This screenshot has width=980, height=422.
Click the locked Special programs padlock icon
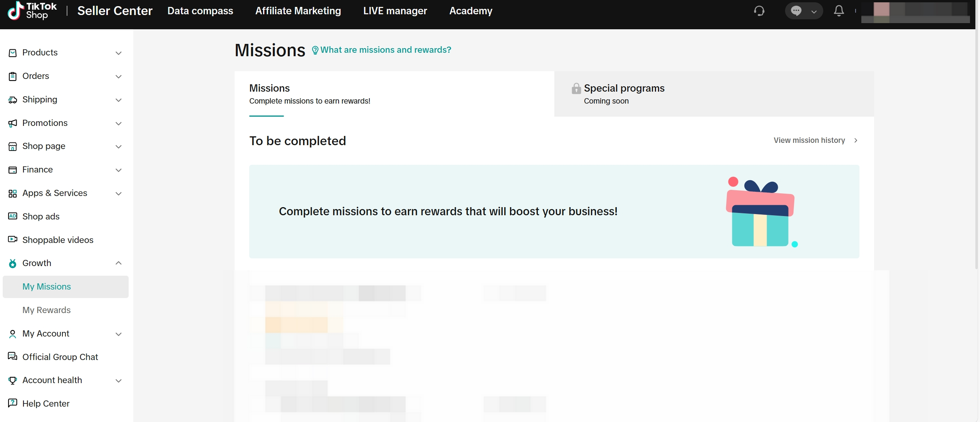pyautogui.click(x=576, y=89)
